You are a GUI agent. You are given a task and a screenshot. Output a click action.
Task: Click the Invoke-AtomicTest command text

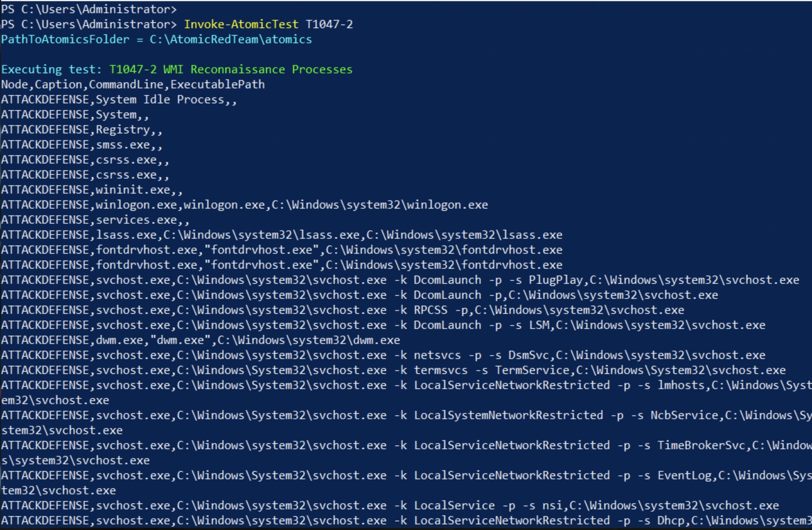[x=241, y=24]
